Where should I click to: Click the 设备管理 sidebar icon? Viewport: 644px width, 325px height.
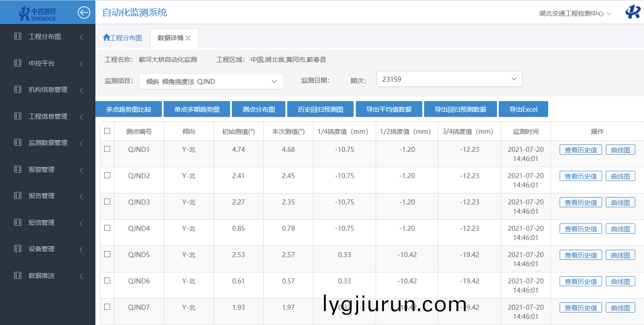point(18,249)
